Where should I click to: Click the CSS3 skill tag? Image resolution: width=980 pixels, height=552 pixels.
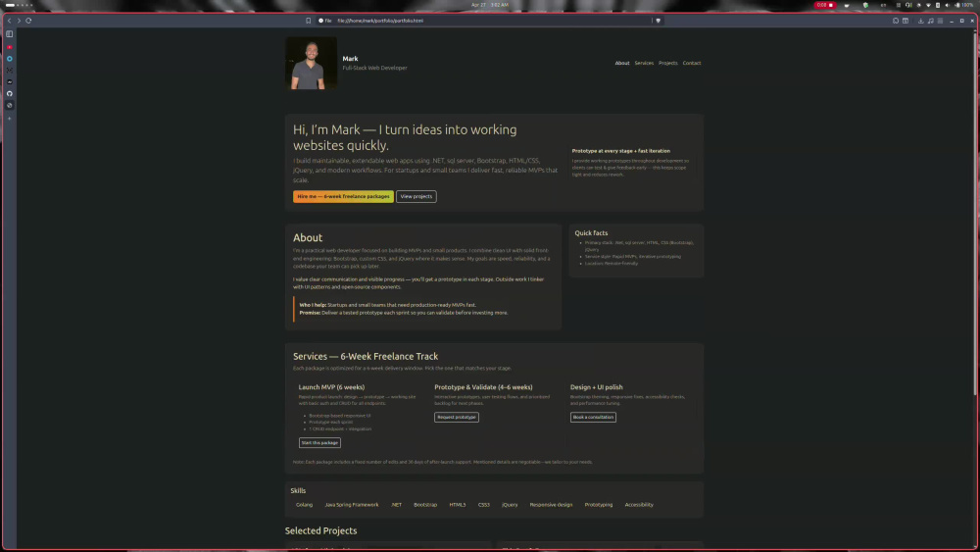(x=484, y=505)
